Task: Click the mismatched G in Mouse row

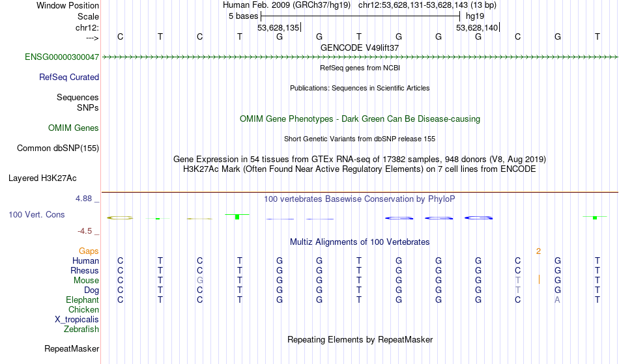Action: tap(200, 281)
